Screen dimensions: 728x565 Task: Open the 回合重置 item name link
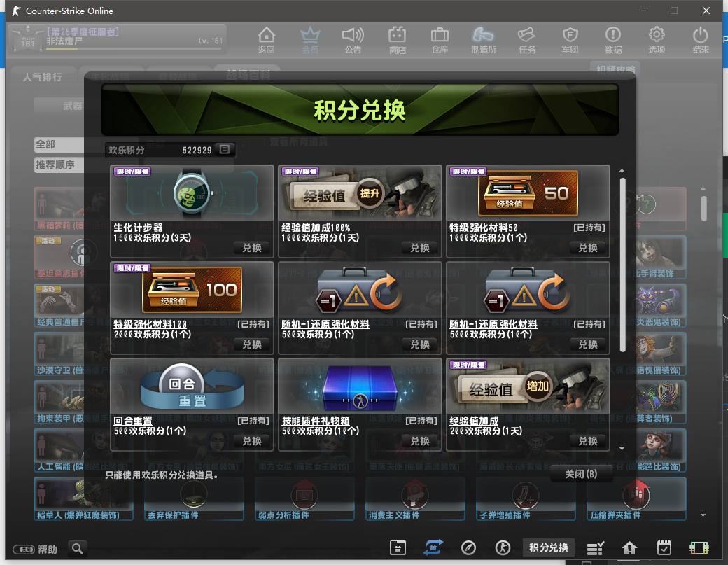[133, 421]
